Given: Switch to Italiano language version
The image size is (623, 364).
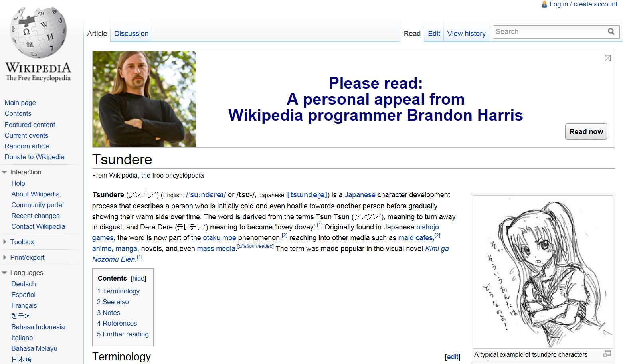Looking at the screenshot, I should point(22,338).
